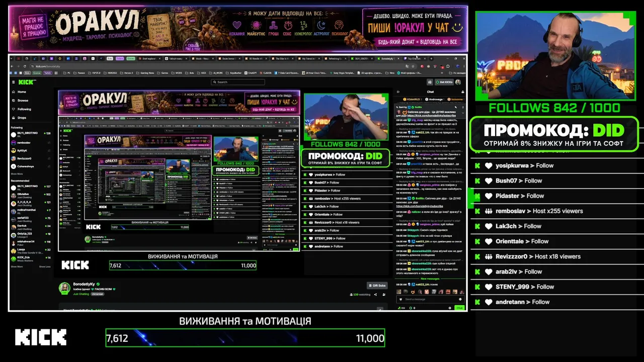The image size is (644, 362).
Task: Switch to the Brief explainer browser tab
Action: pyautogui.click(x=151, y=58)
